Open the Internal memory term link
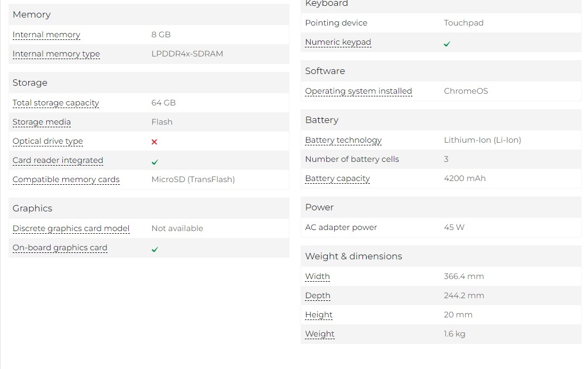 (x=46, y=35)
